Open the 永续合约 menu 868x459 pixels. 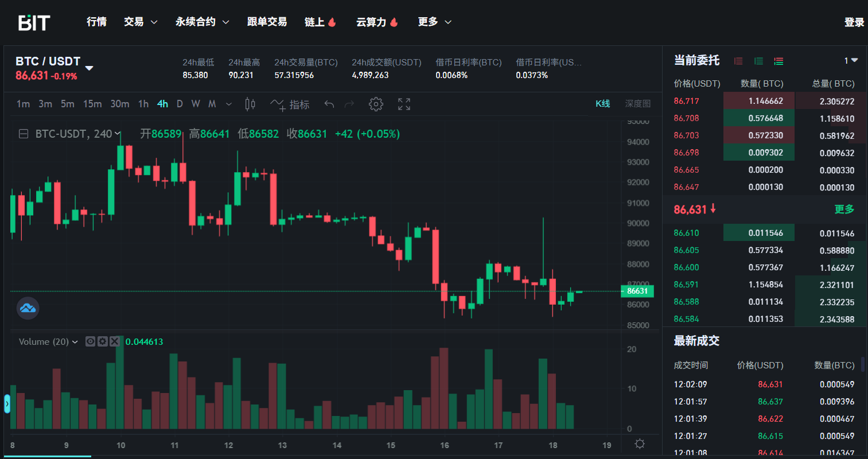202,22
